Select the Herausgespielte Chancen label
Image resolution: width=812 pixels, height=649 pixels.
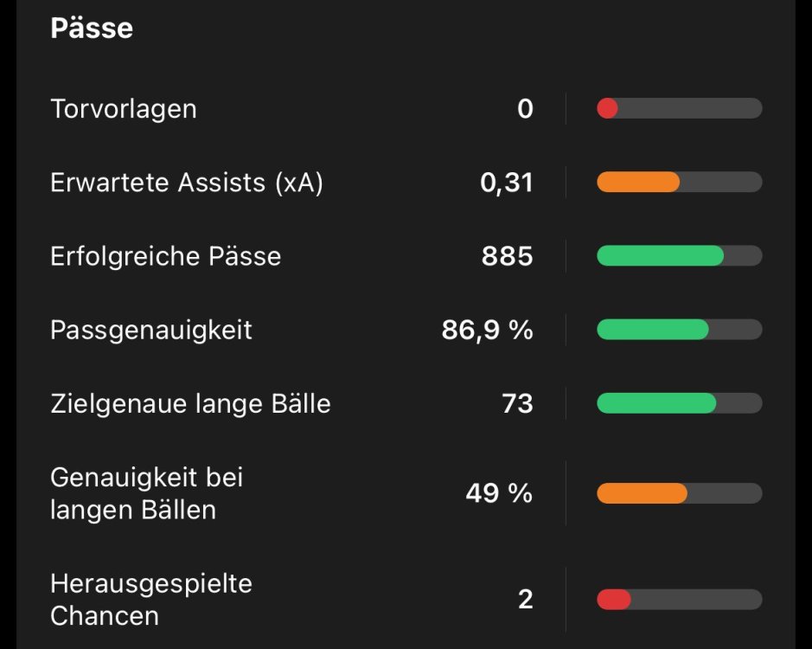tap(151, 600)
